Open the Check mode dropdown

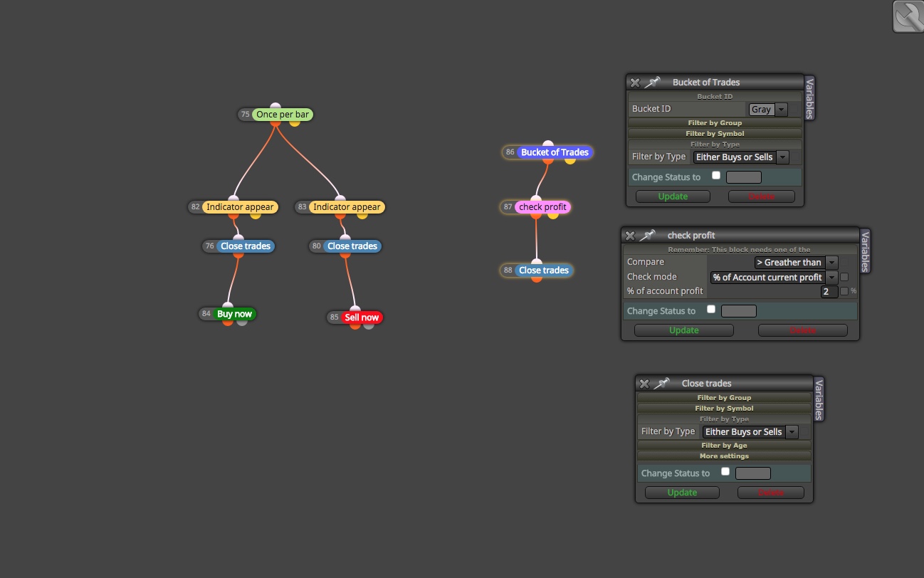[x=775, y=278]
